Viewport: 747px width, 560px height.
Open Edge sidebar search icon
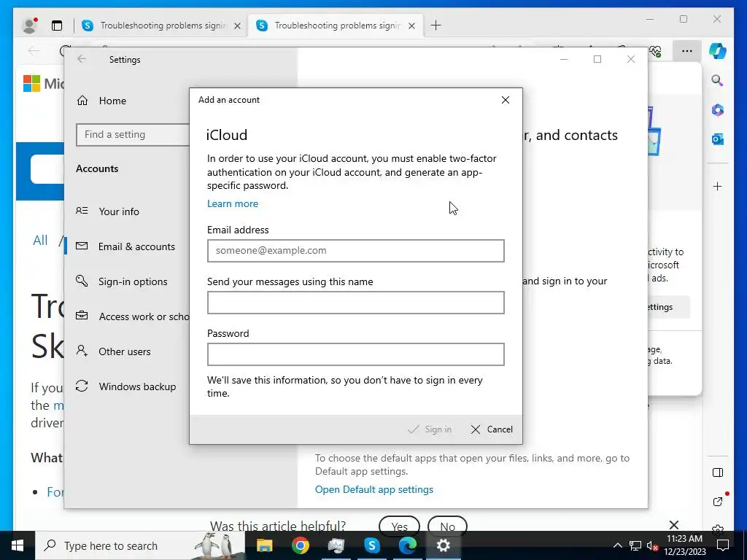point(718,80)
